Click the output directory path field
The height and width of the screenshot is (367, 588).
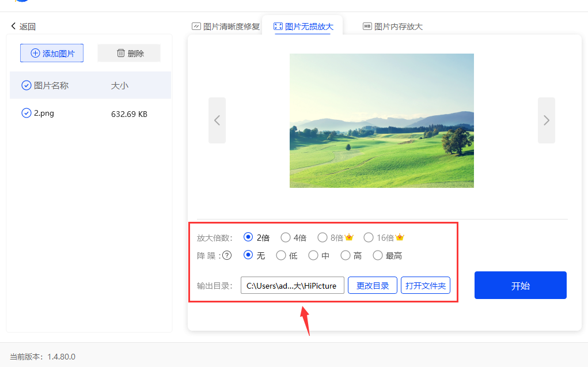(x=292, y=285)
